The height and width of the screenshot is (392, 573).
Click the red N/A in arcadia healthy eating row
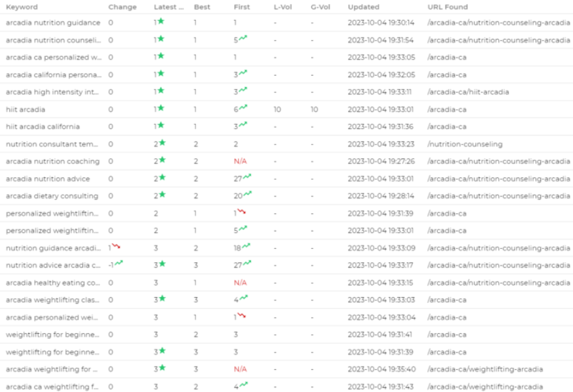pyautogui.click(x=240, y=283)
